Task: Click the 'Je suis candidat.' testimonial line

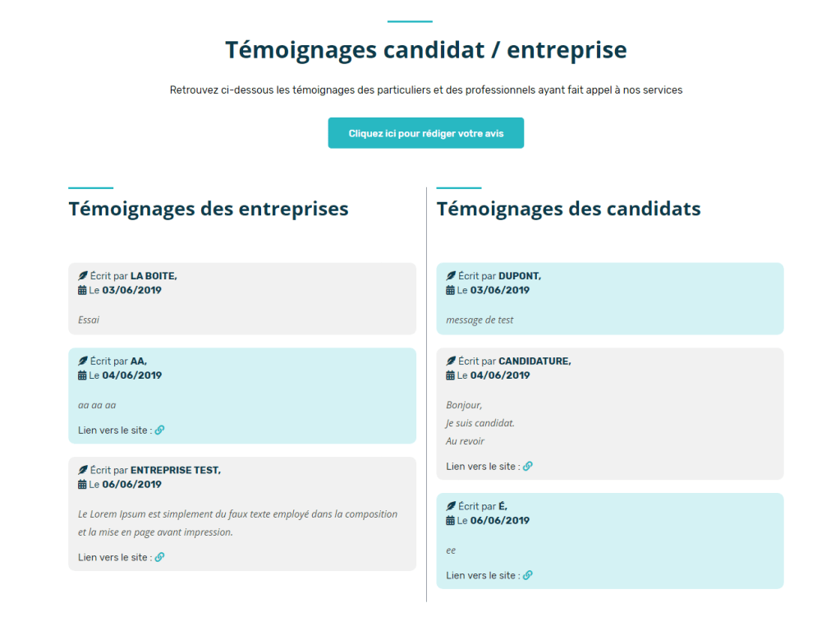Action: point(480,423)
